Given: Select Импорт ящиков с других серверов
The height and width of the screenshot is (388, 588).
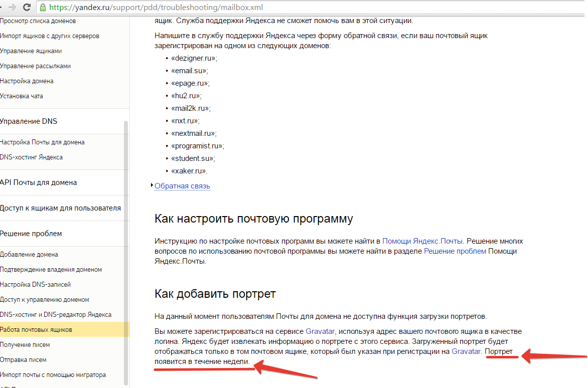Looking at the screenshot, I should [50, 36].
